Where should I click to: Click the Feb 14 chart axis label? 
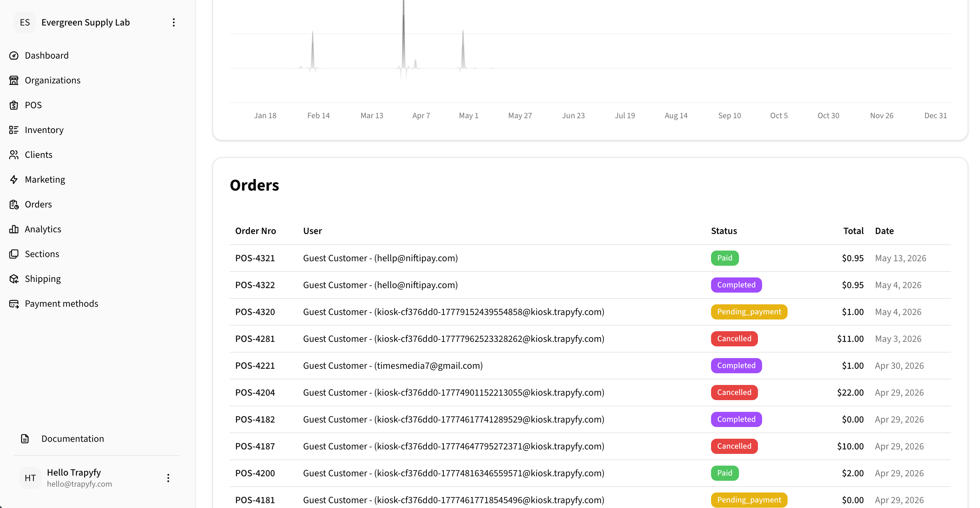(318, 115)
